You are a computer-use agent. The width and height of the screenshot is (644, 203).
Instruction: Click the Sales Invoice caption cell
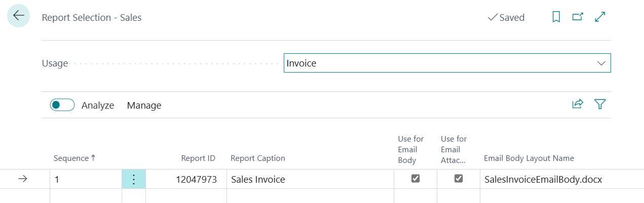[310, 179]
